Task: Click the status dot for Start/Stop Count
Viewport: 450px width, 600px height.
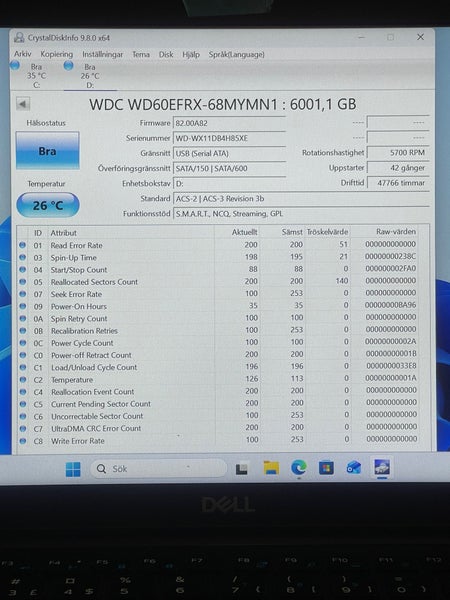Action: tap(23, 269)
